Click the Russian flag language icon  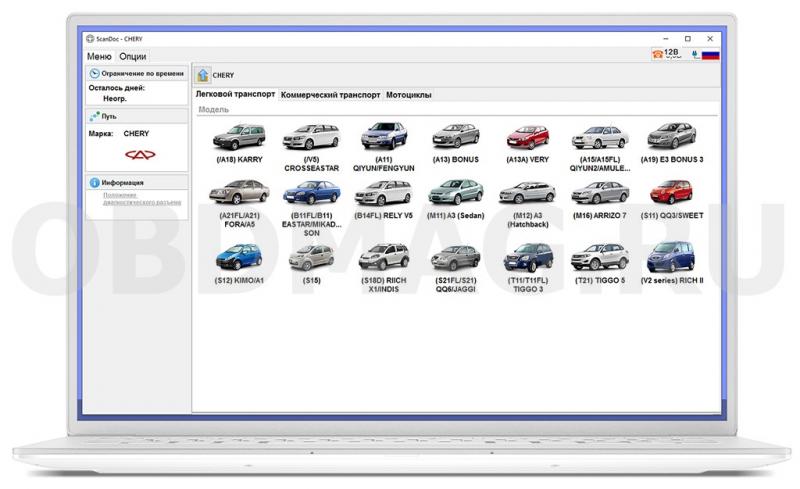pyautogui.click(x=711, y=54)
